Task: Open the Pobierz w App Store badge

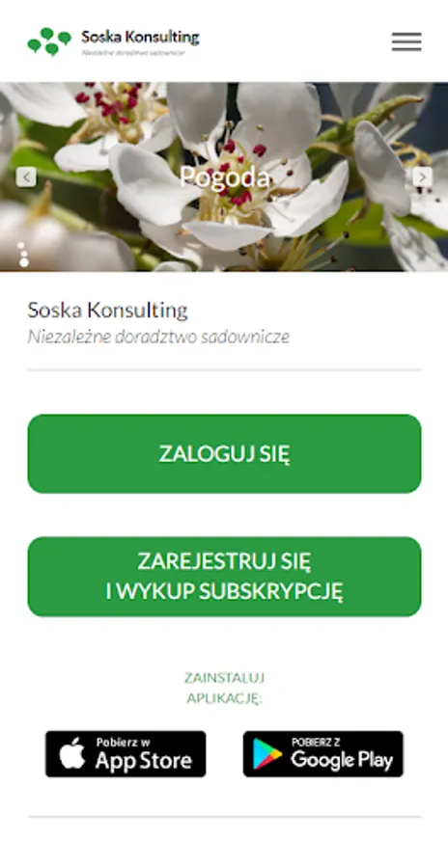Action: [x=126, y=753]
